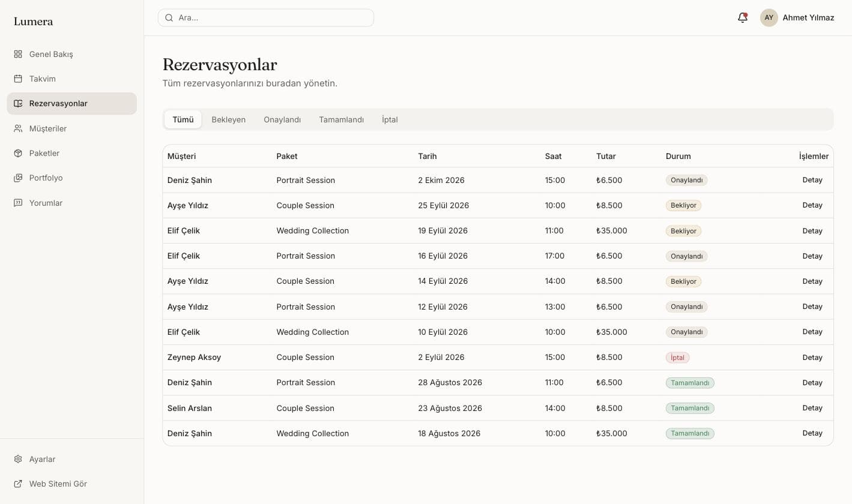Open the Takvim calendar icon
The height and width of the screenshot is (504, 852).
(18, 79)
